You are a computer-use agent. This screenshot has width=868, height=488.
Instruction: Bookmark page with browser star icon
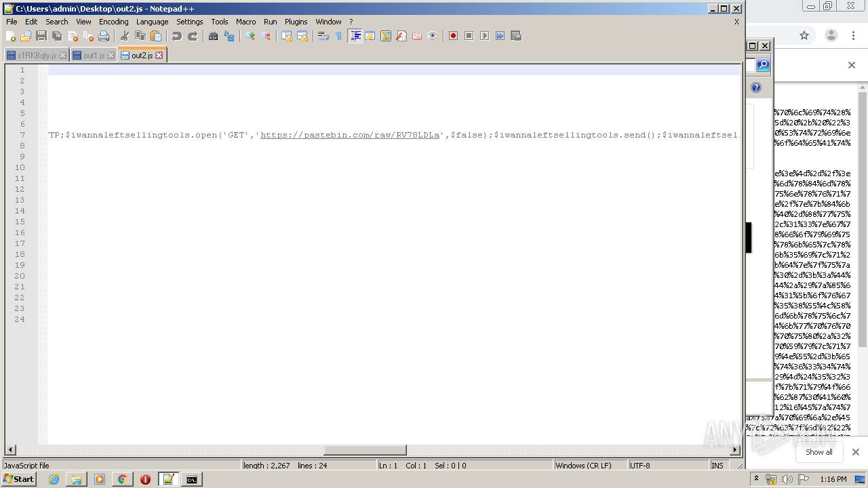(804, 35)
